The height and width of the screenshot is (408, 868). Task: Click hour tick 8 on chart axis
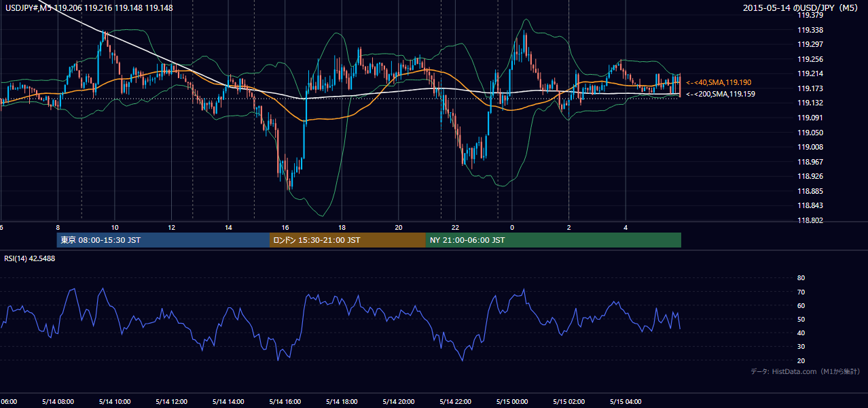click(58, 228)
